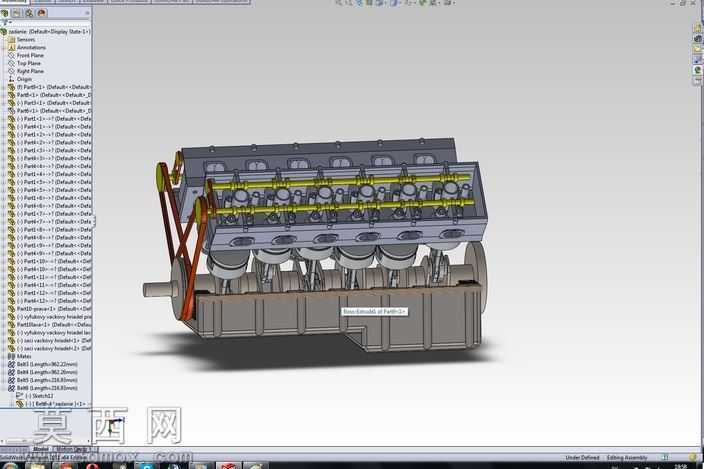Open the ConfigurationManager tab icon
The image size is (704, 469).
[29, 13]
